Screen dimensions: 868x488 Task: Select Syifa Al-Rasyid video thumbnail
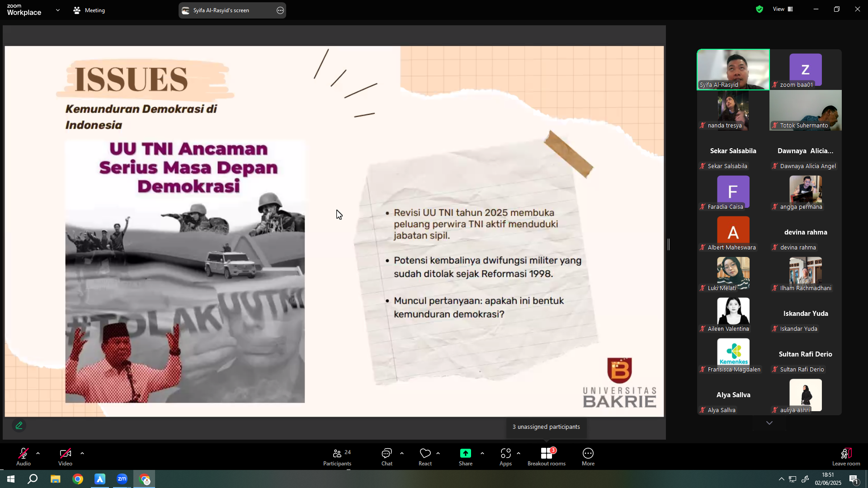[733, 70]
